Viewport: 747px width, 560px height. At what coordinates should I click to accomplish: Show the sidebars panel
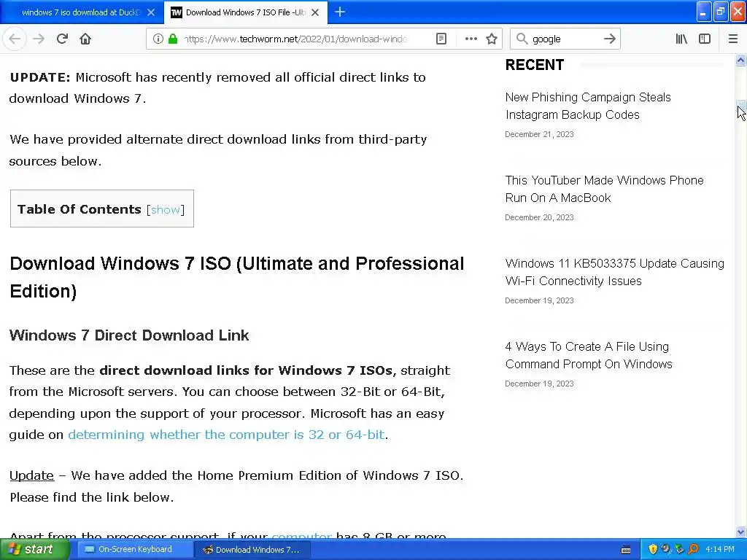[x=705, y=39]
